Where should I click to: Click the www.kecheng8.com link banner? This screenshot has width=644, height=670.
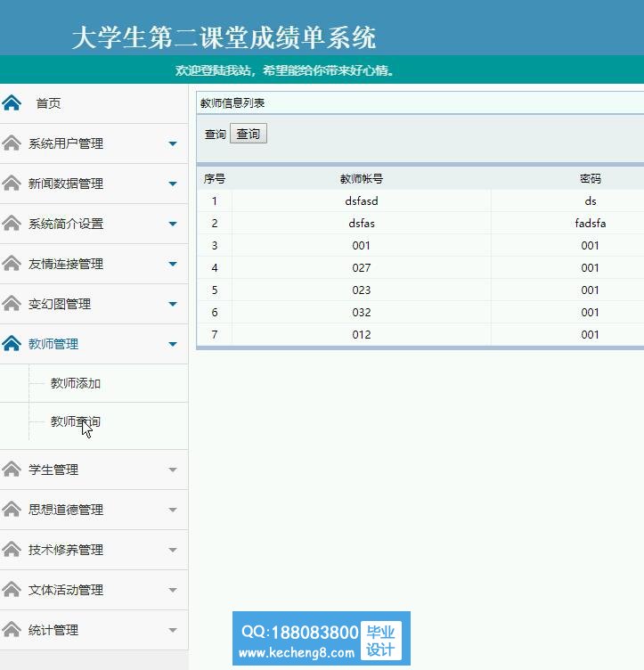click(x=297, y=652)
